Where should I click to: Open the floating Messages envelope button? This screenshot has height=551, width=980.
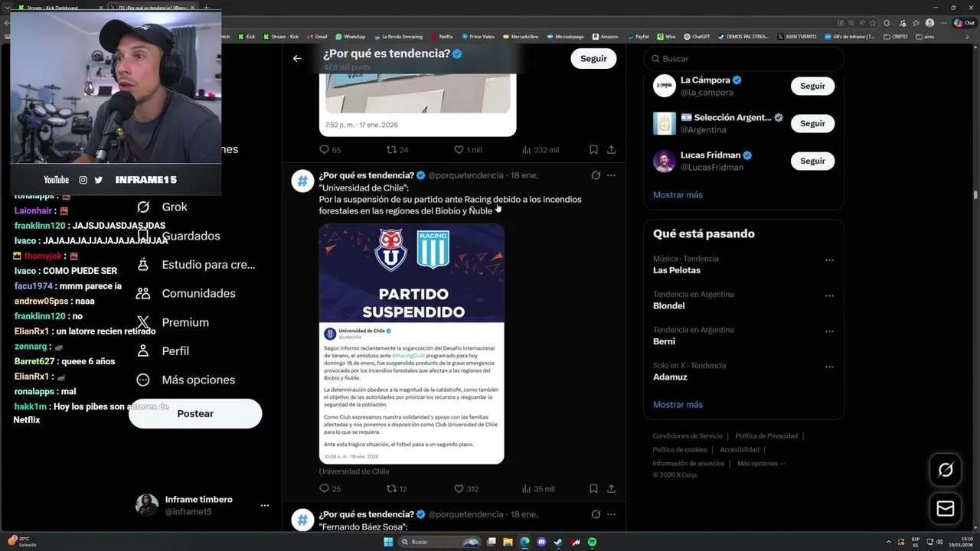click(x=946, y=508)
